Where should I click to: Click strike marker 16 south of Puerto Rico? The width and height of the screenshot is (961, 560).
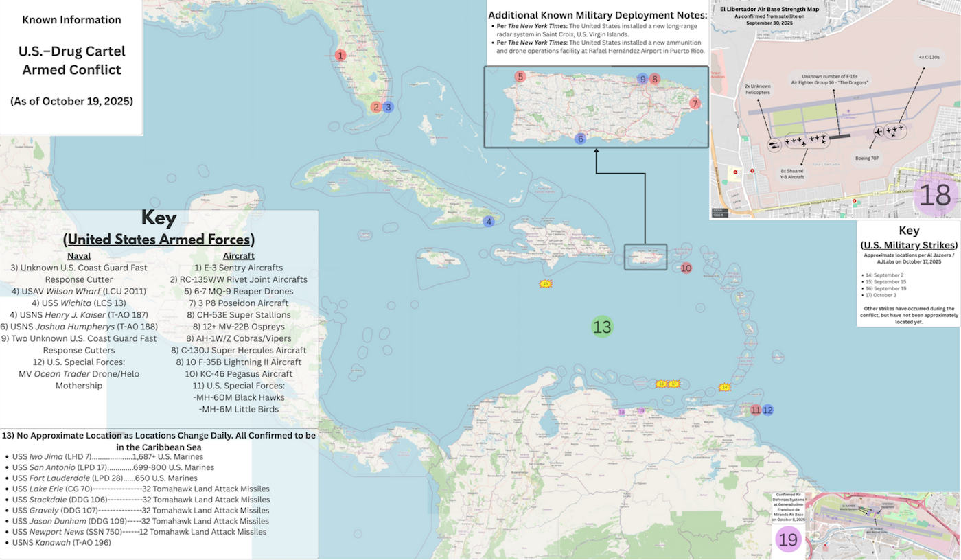tap(546, 283)
